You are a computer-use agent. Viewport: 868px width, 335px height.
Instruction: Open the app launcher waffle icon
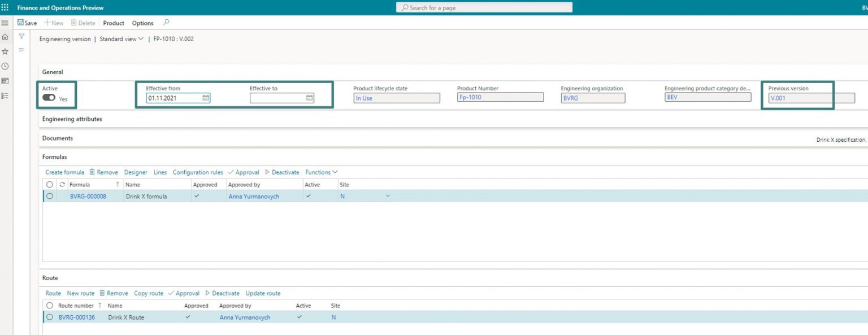(x=5, y=7)
